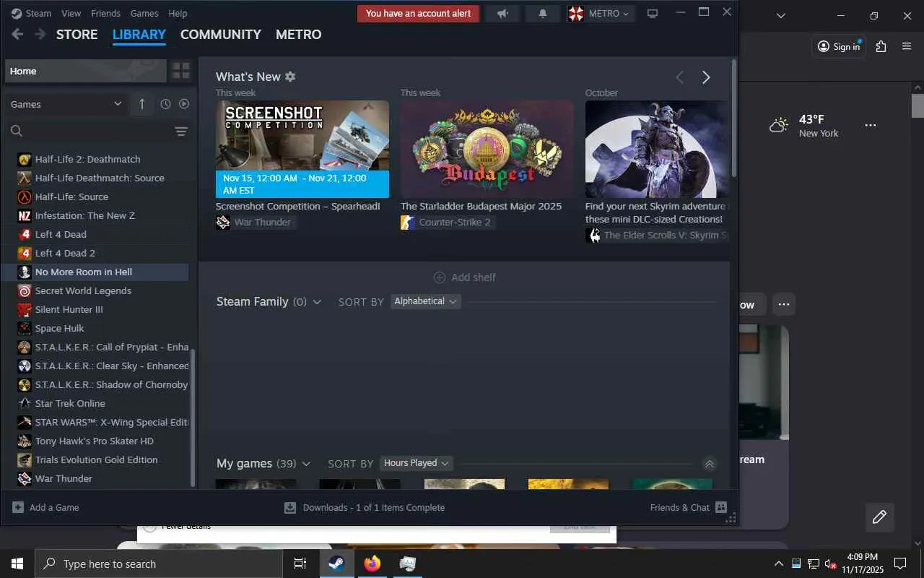Click the Steam forward navigation arrow

(x=40, y=34)
